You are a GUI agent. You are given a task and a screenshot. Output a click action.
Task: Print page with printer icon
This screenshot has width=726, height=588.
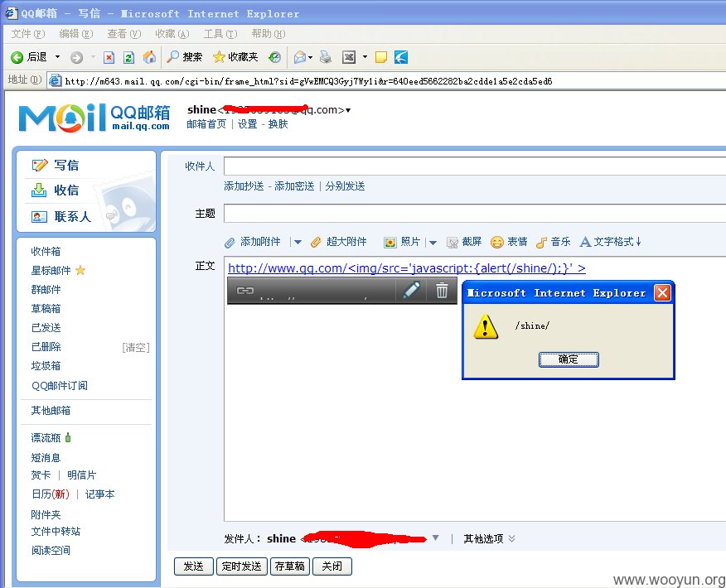point(326,57)
